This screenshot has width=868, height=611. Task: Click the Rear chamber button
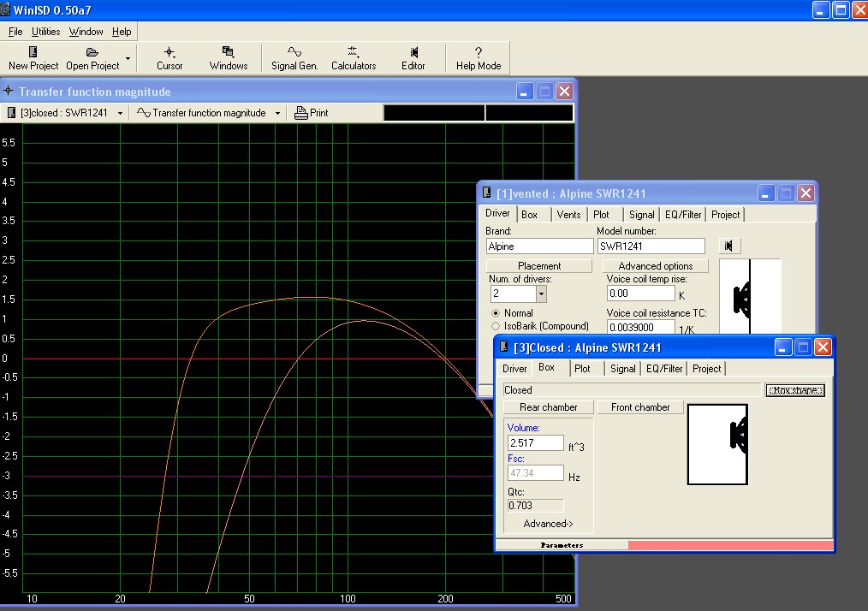point(549,407)
